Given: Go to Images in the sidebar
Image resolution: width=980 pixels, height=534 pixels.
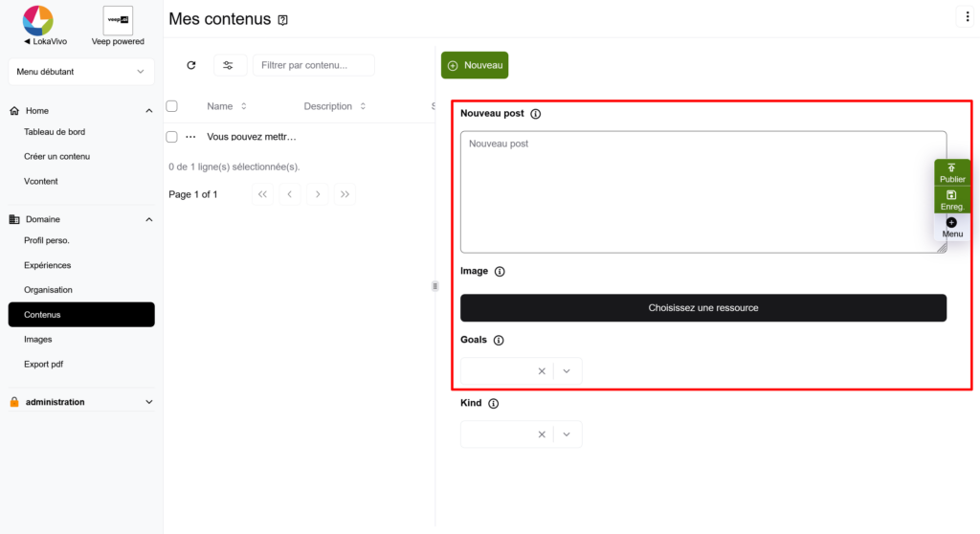Looking at the screenshot, I should point(38,340).
